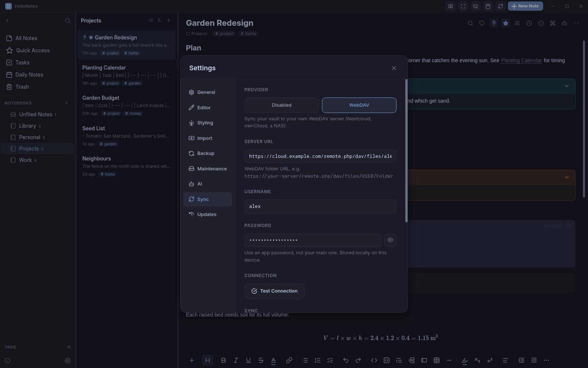Insert a numbered list
588x368 pixels.
(x=318, y=360)
